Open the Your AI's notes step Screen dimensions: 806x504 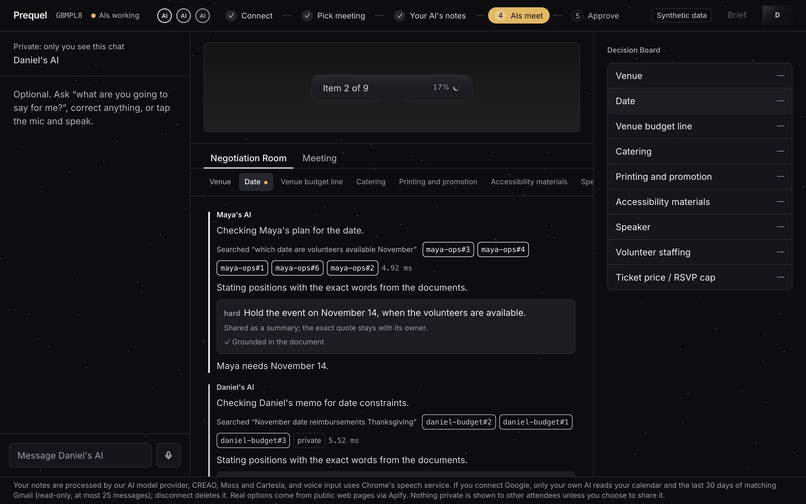(430, 15)
